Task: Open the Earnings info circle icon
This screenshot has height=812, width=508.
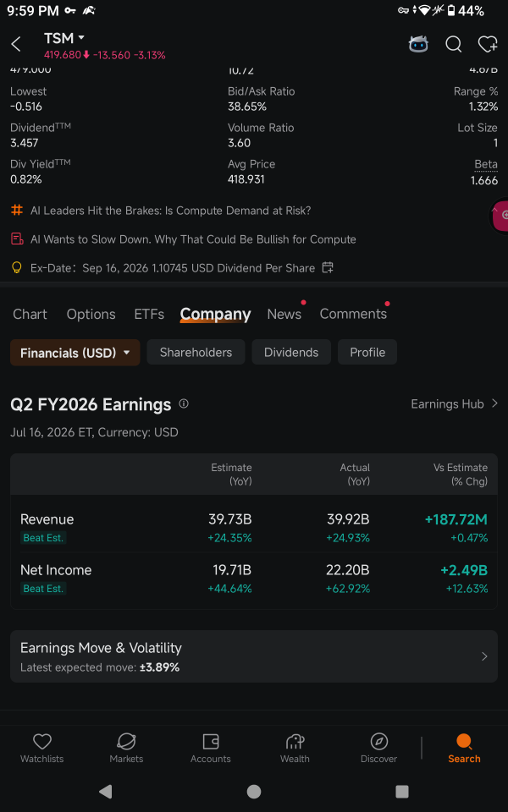Action: [184, 403]
